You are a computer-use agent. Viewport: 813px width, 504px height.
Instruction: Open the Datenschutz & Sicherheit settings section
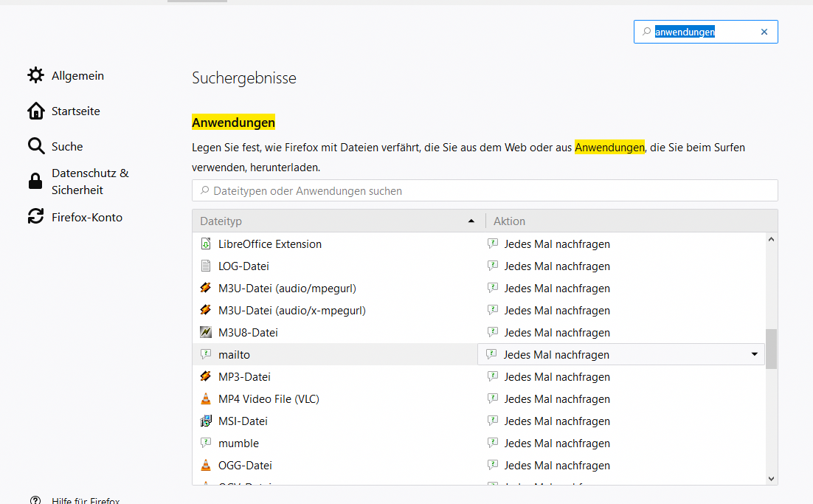(x=90, y=182)
